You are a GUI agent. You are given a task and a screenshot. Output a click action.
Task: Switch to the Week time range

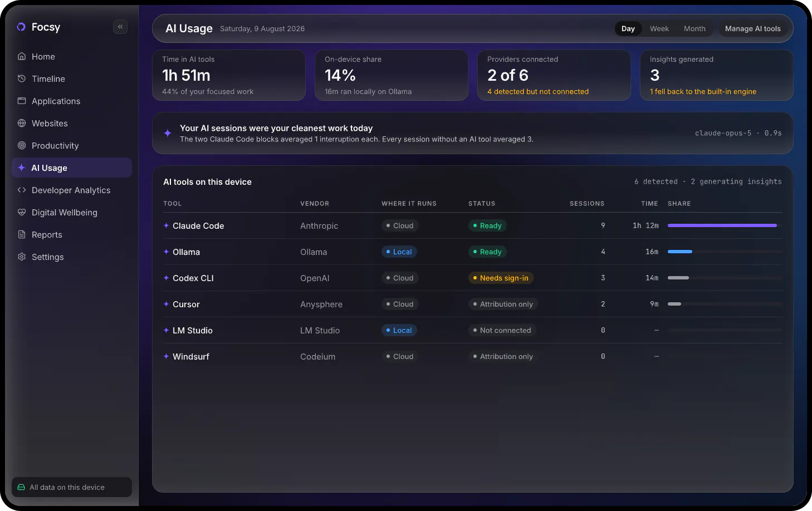coord(659,28)
